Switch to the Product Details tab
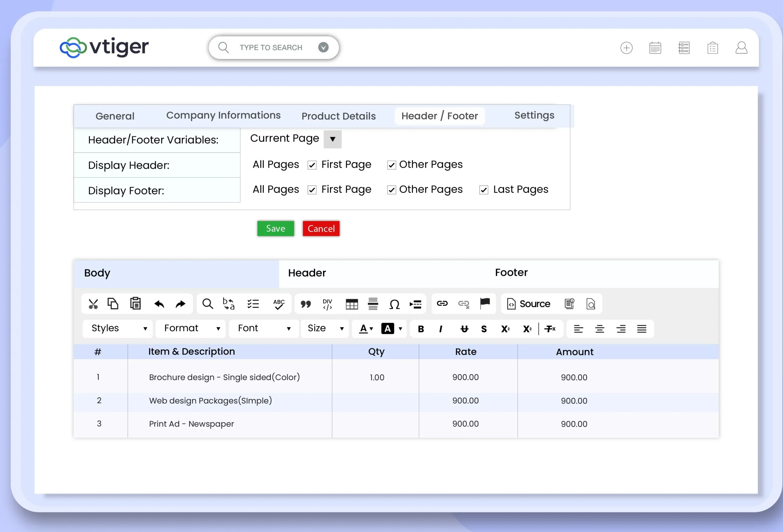 (338, 116)
